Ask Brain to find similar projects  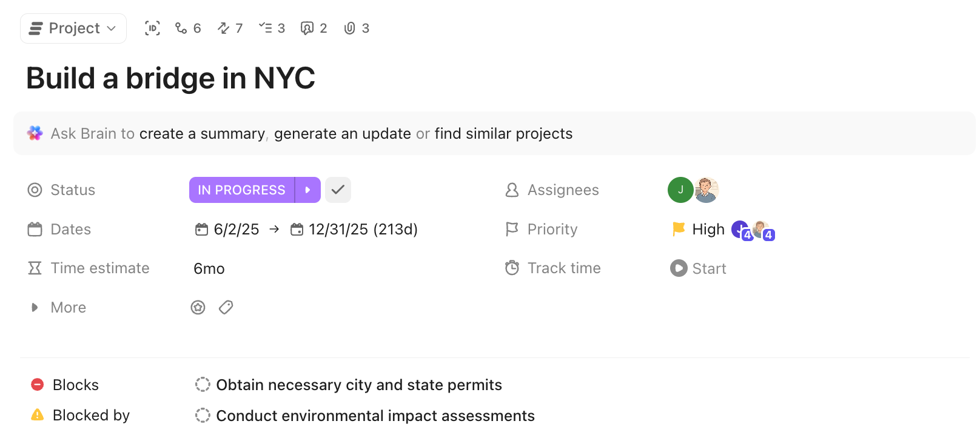[503, 133]
